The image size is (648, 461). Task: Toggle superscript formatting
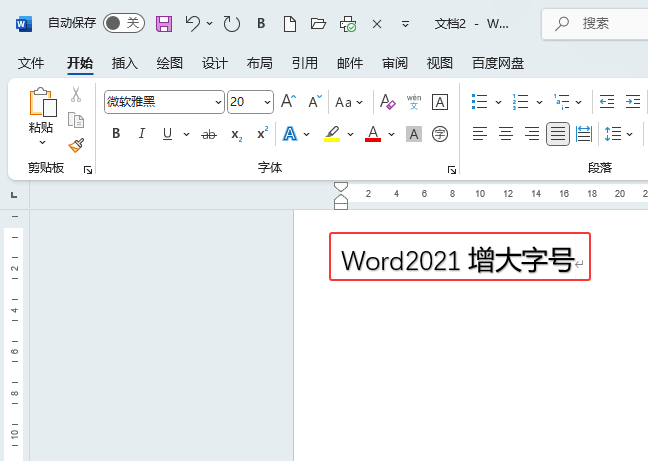262,133
